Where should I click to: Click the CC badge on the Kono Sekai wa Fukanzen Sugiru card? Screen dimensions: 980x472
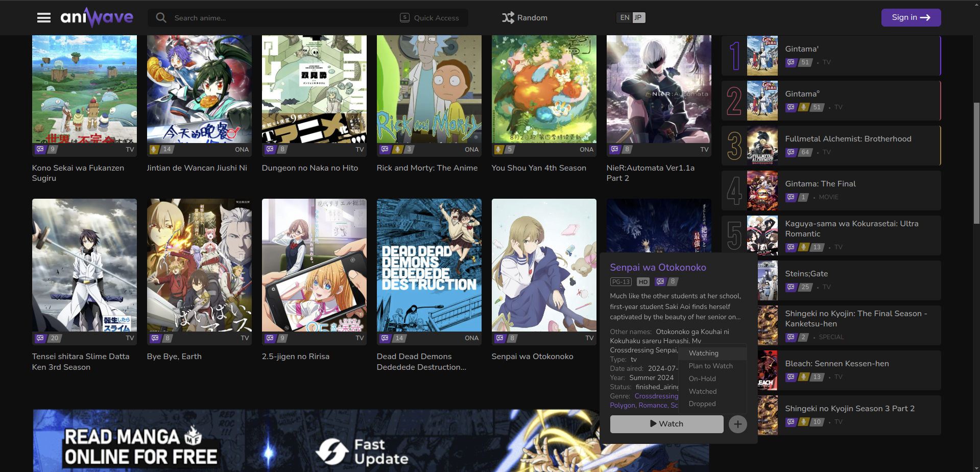pos(40,149)
